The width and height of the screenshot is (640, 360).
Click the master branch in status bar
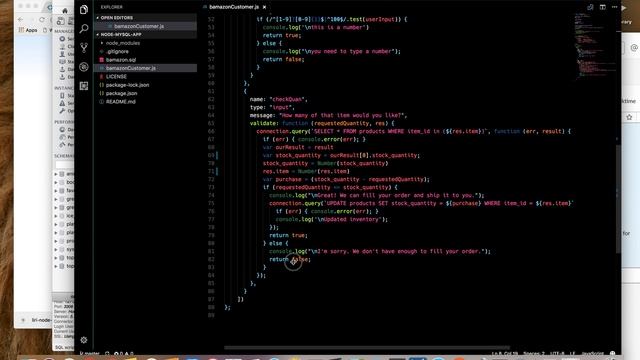[x=89, y=353]
